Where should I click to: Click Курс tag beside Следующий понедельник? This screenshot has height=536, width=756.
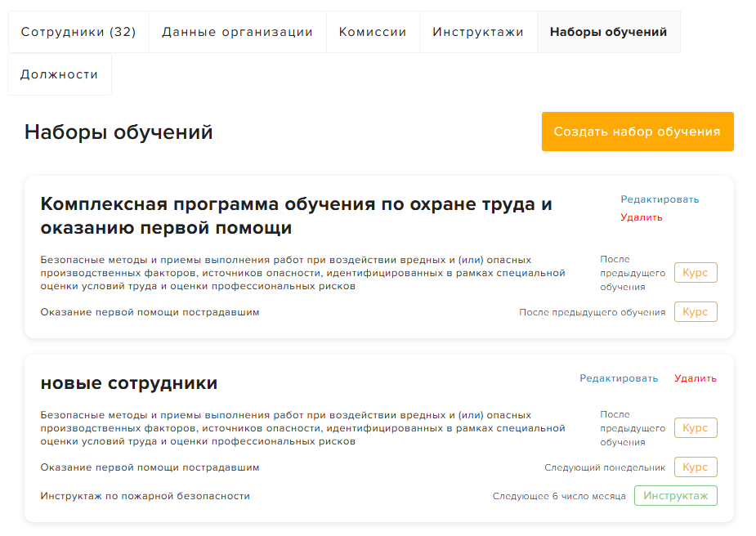point(696,467)
